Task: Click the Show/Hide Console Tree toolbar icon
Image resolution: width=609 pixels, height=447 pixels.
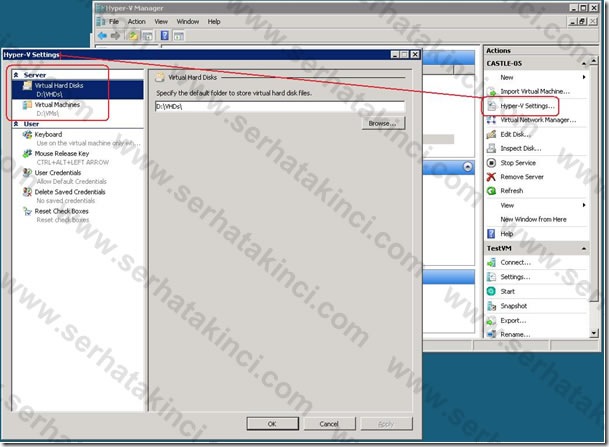Action: point(147,36)
